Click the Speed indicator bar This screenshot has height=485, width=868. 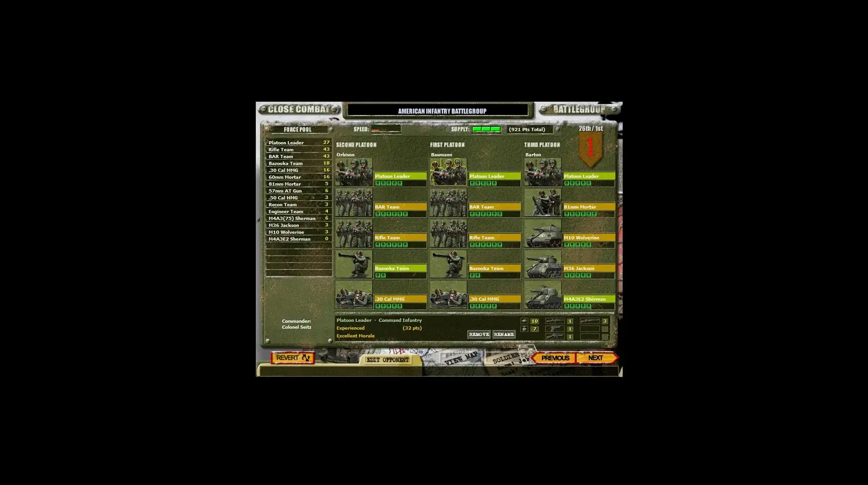(x=386, y=130)
